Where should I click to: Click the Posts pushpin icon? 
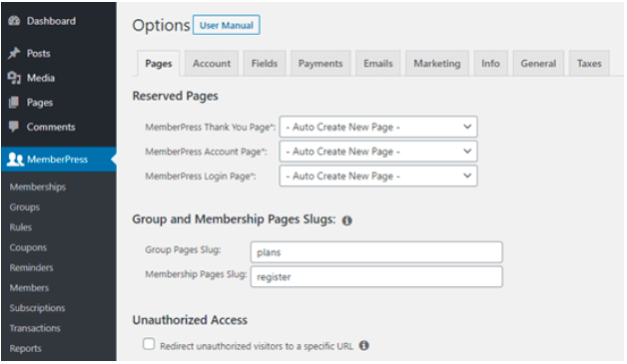14,53
